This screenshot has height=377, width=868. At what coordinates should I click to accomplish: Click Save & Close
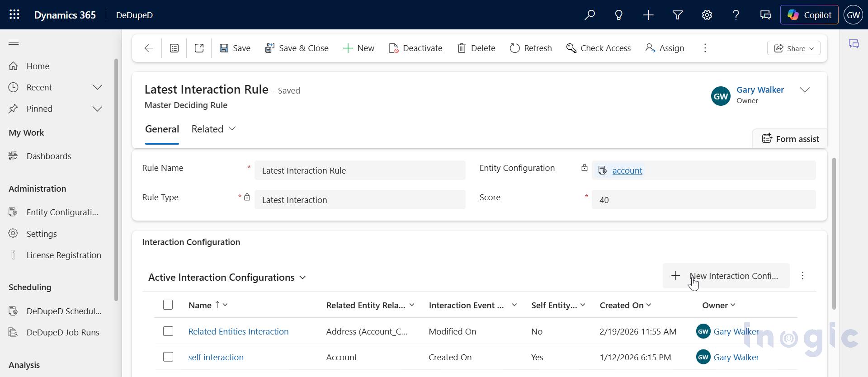[297, 48]
